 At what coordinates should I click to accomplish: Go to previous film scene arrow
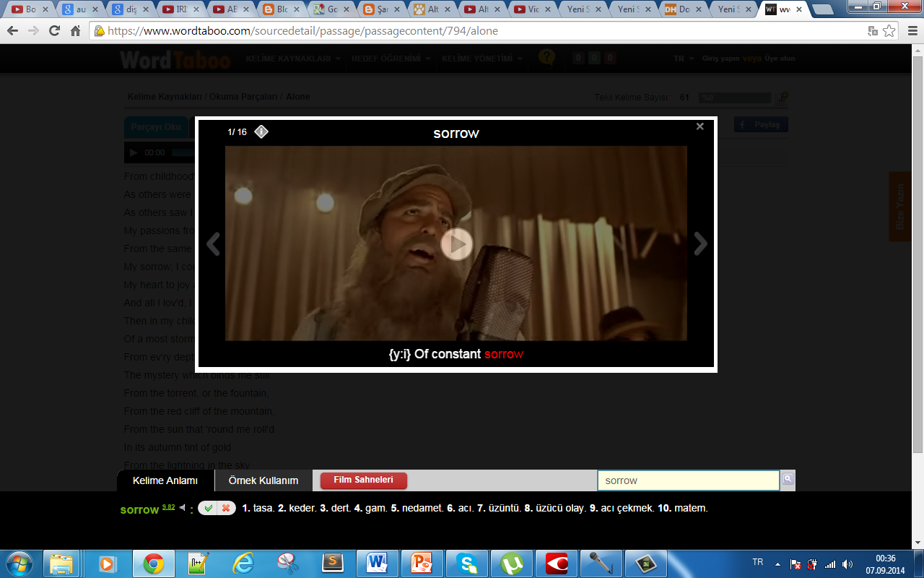pyautogui.click(x=213, y=244)
